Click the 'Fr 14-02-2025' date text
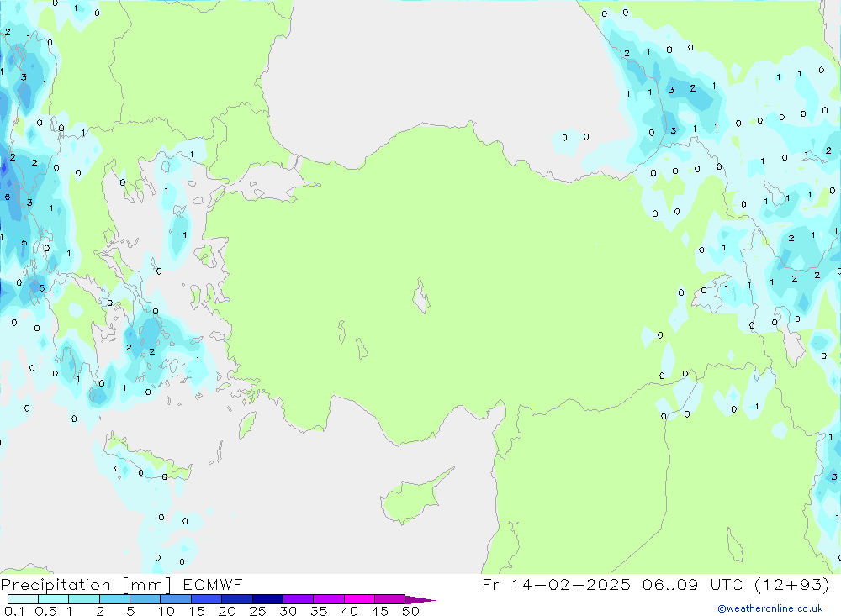The image size is (841, 616). tap(556, 585)
